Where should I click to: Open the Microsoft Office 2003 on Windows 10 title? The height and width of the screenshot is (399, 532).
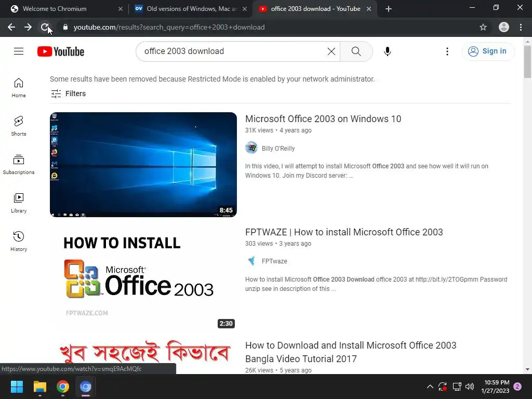coord(323,119)
